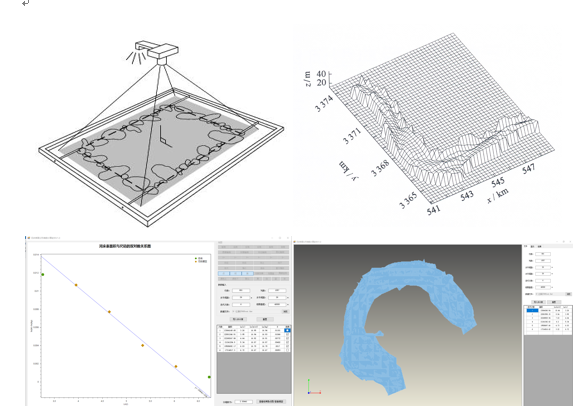
Task: Click the green legend marker in the scatter plot
Action: pos(196,258)
